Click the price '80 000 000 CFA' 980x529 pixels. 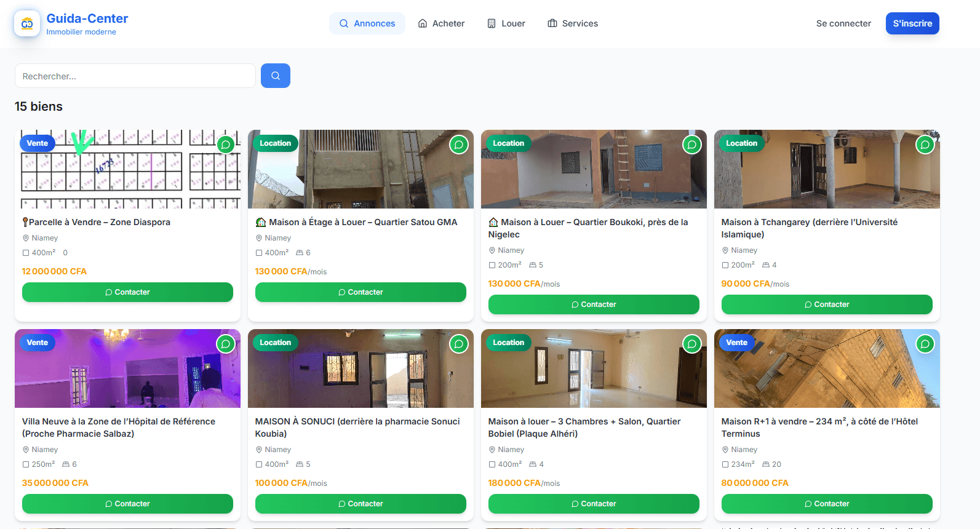tap(755, 483)
